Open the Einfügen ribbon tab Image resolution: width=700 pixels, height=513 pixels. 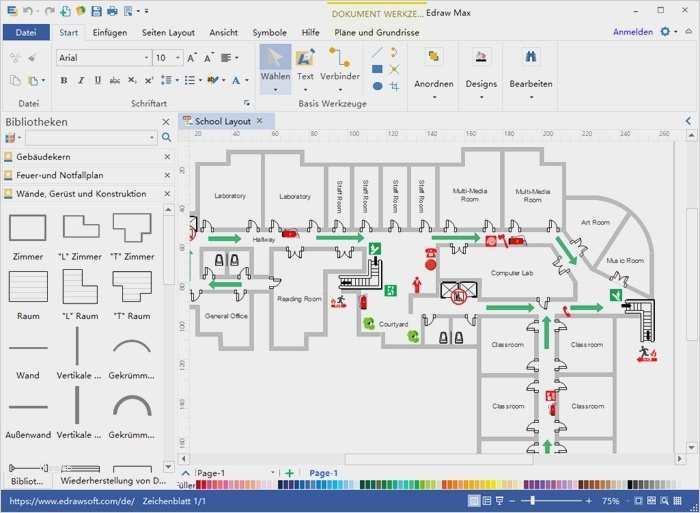tap(109, 32)
